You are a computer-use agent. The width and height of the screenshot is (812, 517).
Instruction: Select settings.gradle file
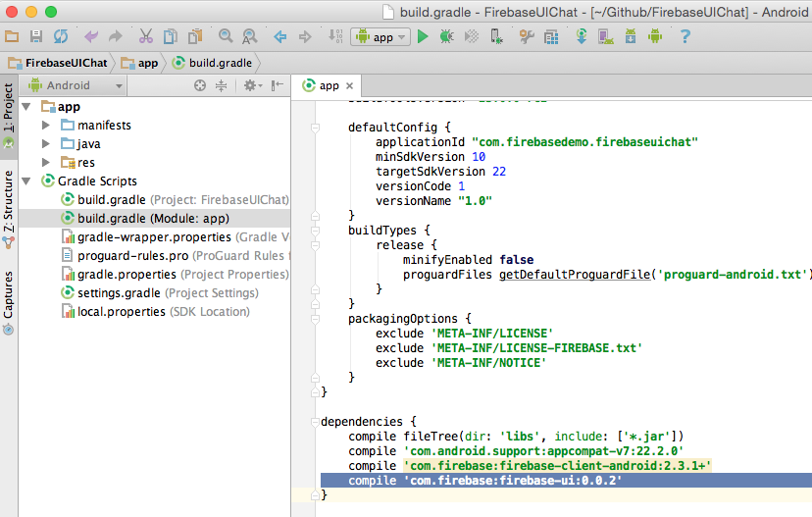click(160, 292)
